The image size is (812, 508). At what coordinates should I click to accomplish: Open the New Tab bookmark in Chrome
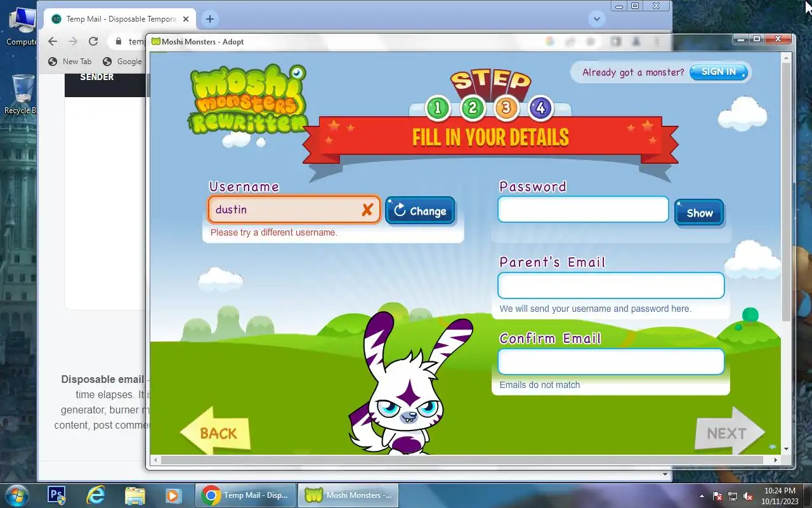pyautogui.click(x=70, y=62)
